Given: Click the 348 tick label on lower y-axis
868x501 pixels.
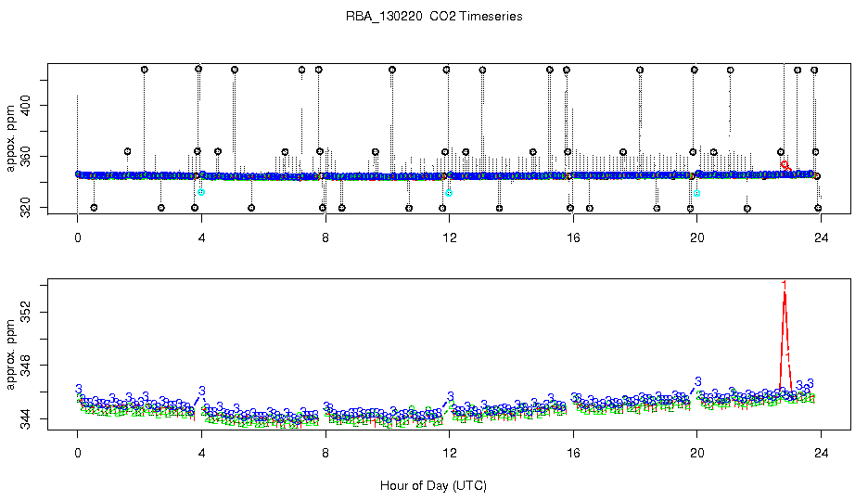Looking at the screenshot, I should (x=25, y=366).
